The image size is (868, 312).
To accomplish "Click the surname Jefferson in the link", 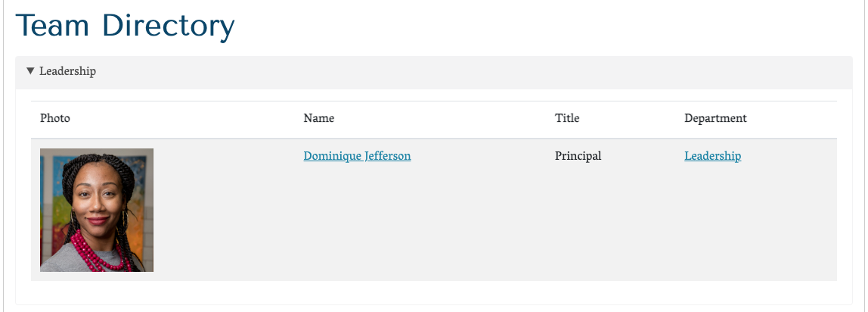I will (388, 156).
